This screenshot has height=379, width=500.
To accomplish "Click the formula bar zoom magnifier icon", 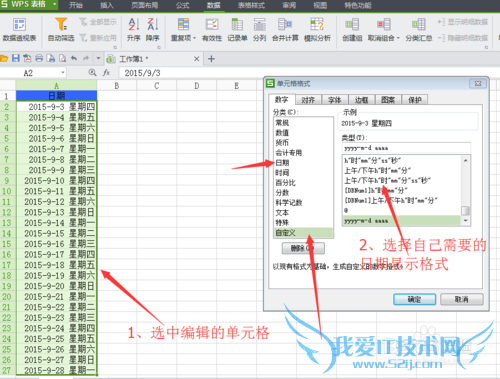I will pos(92,72).
